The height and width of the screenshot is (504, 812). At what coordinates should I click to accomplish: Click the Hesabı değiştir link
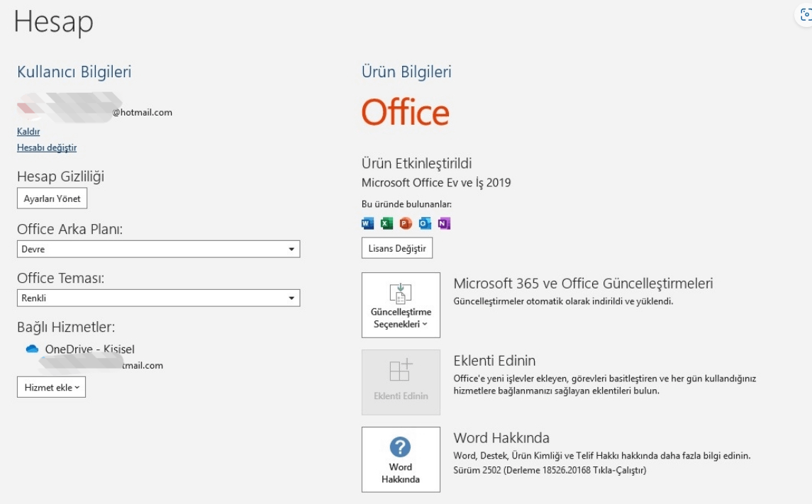click(47, 147)
